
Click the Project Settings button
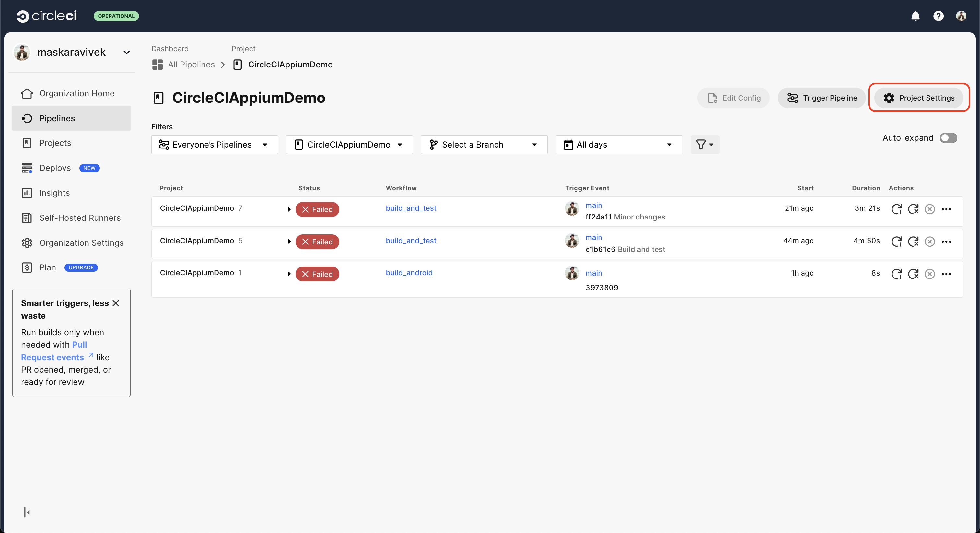918,98
